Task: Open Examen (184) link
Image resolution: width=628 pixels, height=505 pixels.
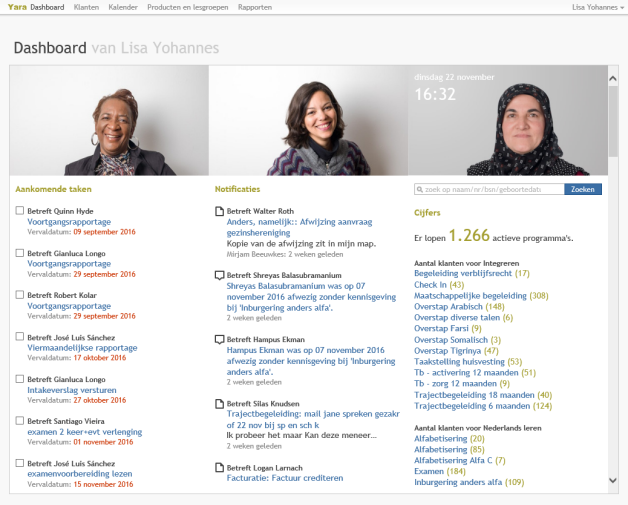Action: (x=429, y=471)
